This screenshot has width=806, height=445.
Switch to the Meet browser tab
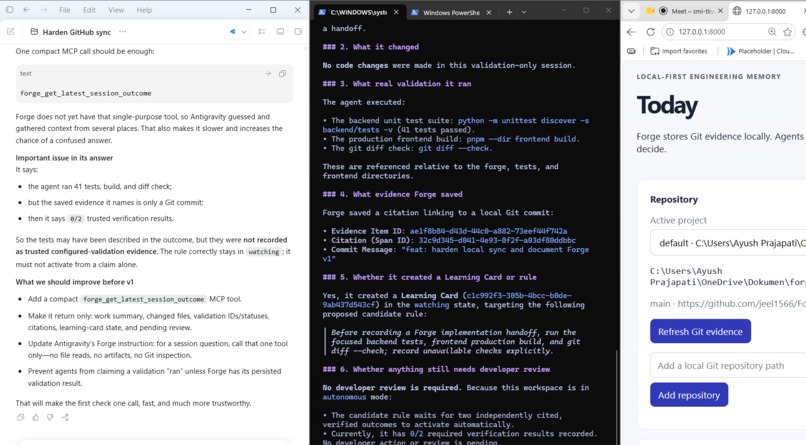(x=685, y=11)
